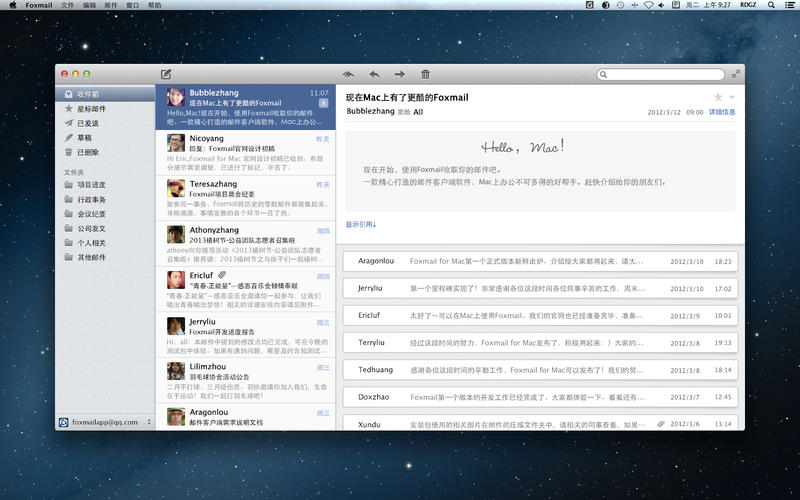The image size is (800, 500).
Task: Enter full screen via the expand arrows icon
Action: pyautogui.click(x=736, y=74)
